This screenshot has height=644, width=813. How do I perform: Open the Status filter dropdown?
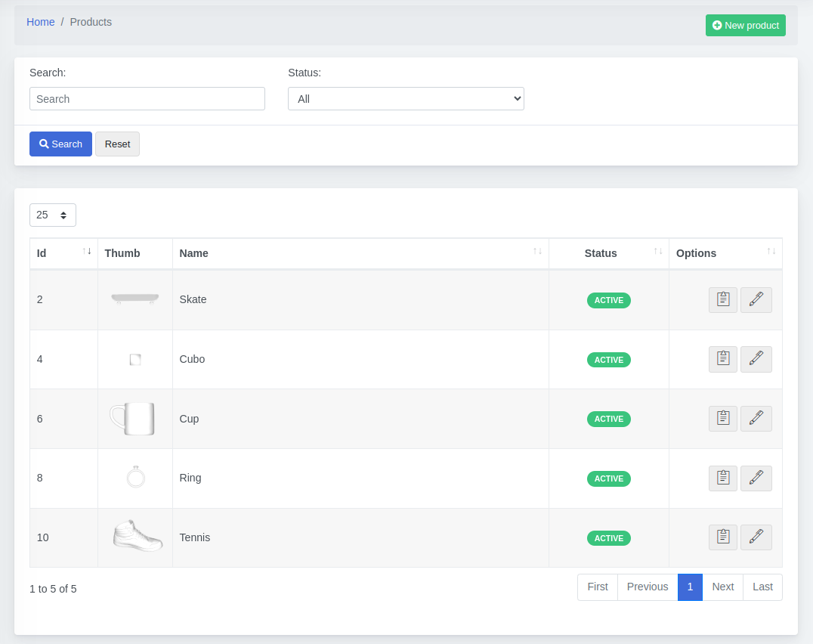point(406,99)
